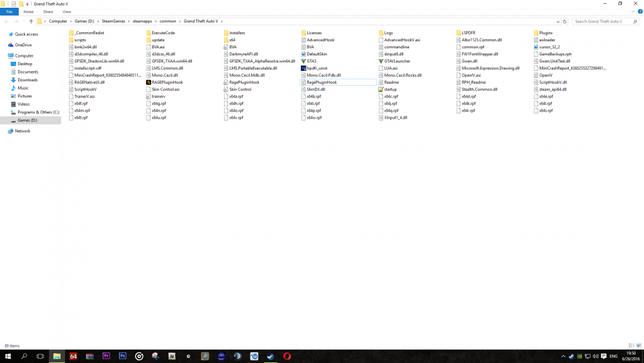The width and height of the screenshot is (644, 363).
Task: Switch to large icons view layout
Action: pyautogui.click(x=639, y=346)
